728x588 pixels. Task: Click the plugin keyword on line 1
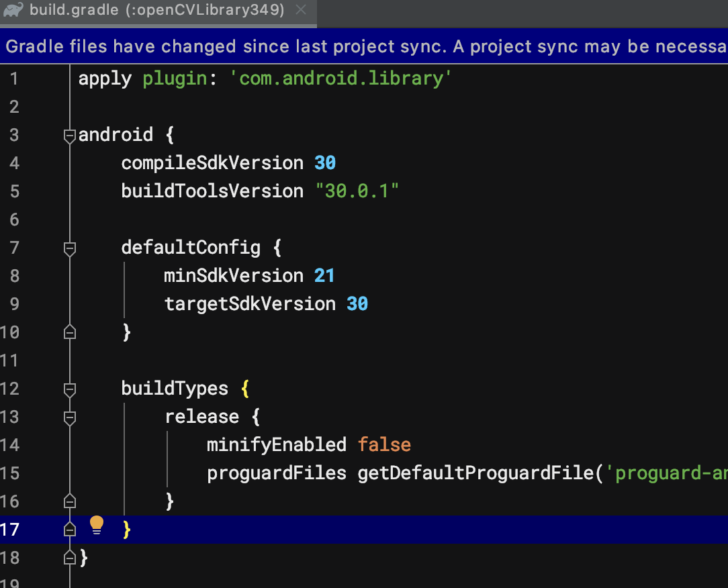[175, 79]
